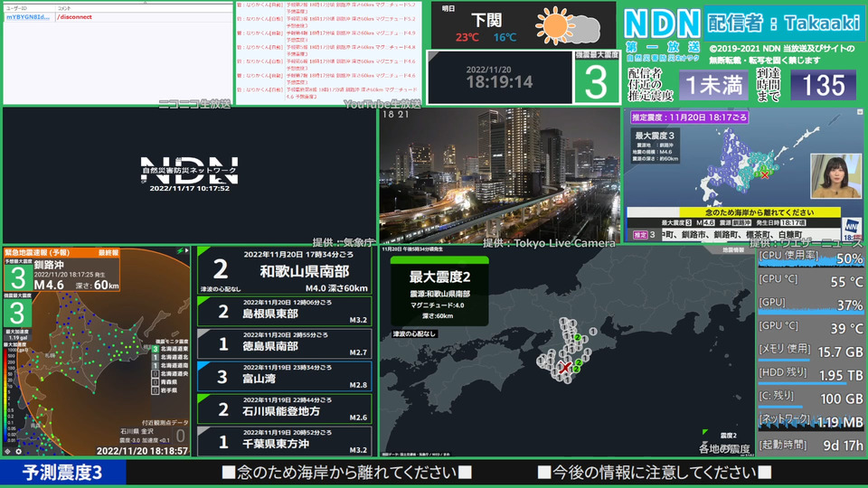Image resolution: width=868 pixels, height=488 pixels.
Task: Click the Tokyo Live Camera night city feed
Action: click(500, 175)
